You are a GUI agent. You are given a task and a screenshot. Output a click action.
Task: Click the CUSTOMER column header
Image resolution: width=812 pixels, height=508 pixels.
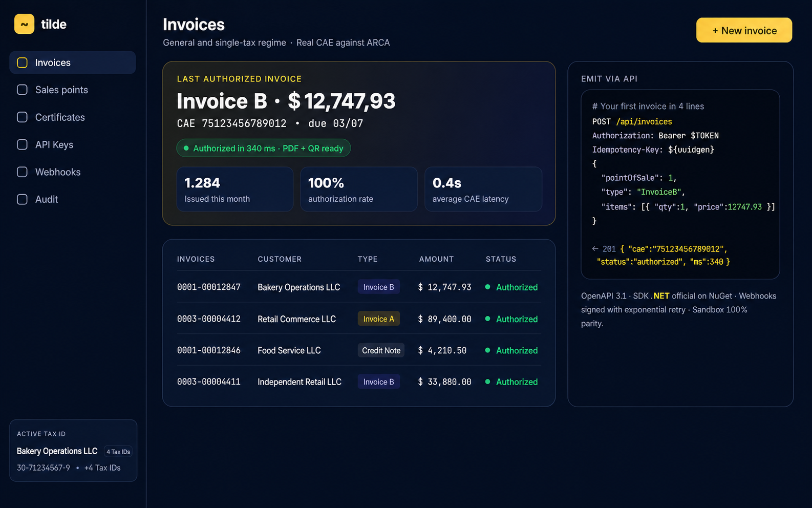[280, 259]
